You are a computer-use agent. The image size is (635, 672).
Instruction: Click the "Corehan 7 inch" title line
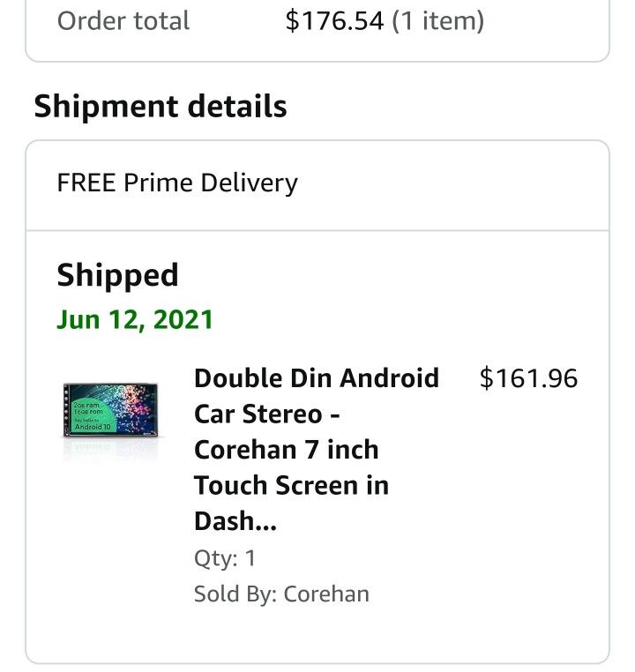click(x=286, y=450)
